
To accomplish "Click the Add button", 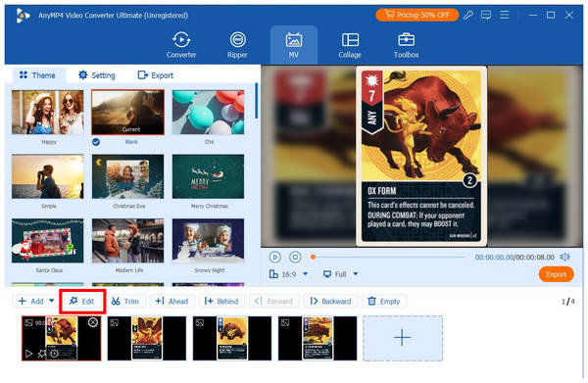I will (31, 302).
